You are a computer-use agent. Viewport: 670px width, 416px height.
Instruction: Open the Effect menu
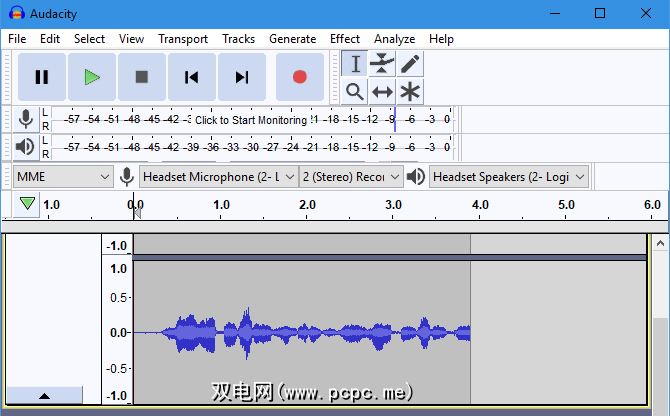click(345, 39)
